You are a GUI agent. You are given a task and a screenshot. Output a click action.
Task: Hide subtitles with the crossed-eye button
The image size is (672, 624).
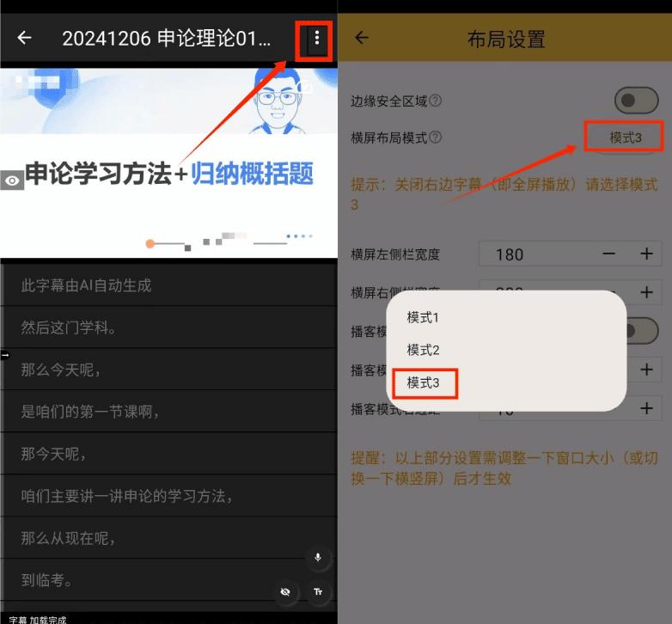pyautogui.click(x=285, y=591)
